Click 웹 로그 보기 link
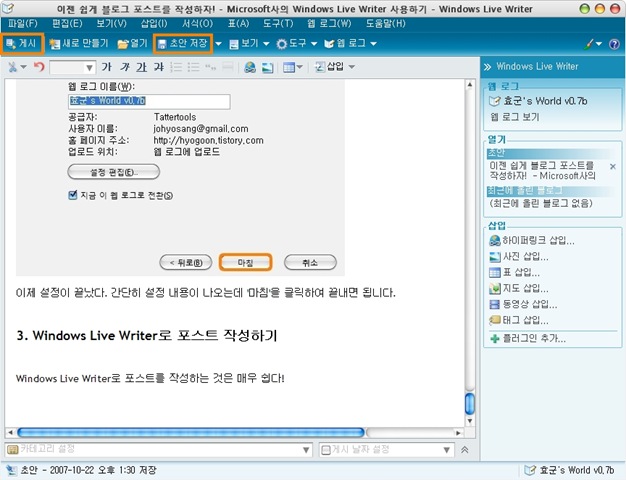 pos(515,117)
